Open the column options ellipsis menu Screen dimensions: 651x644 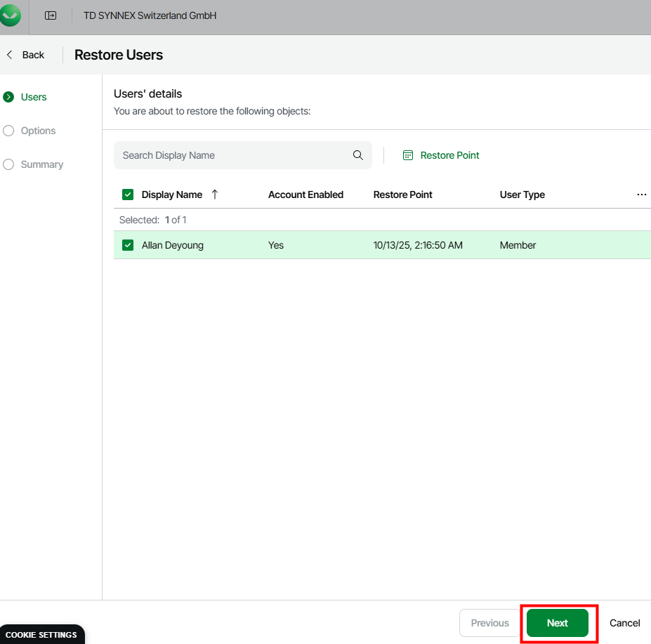641,195
